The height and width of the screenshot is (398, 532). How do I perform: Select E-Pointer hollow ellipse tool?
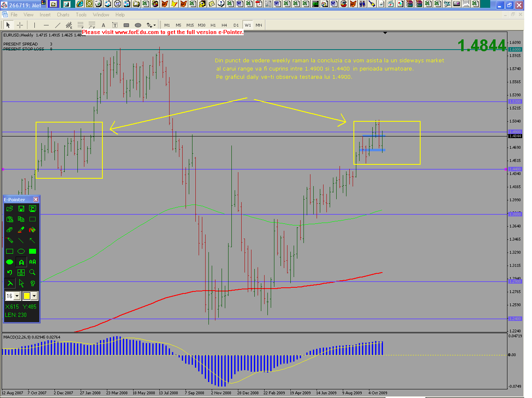(21, 251)
